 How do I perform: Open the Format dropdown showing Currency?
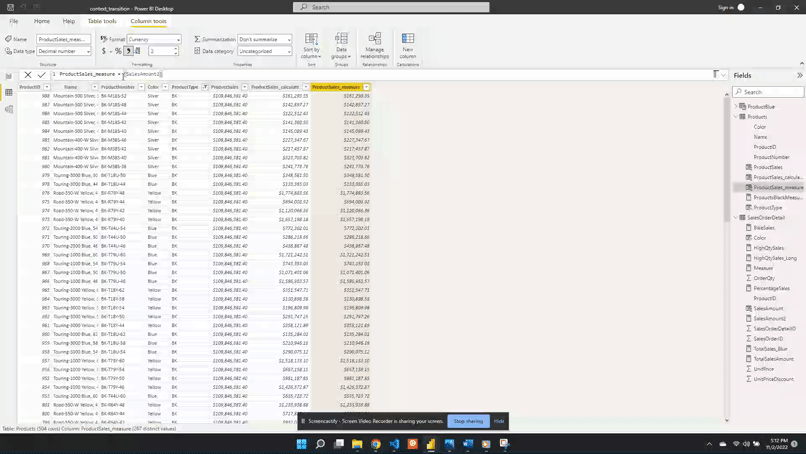154,40
